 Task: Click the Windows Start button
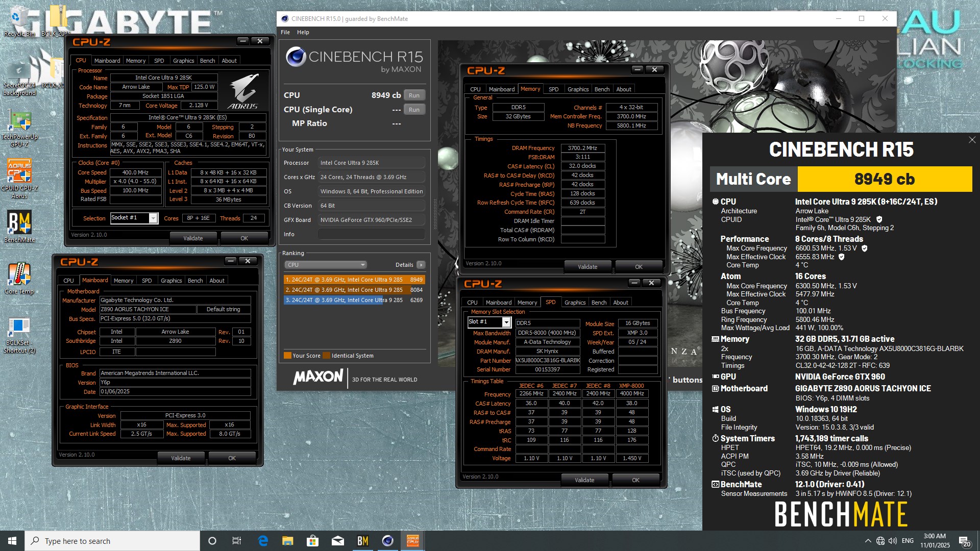12,541
